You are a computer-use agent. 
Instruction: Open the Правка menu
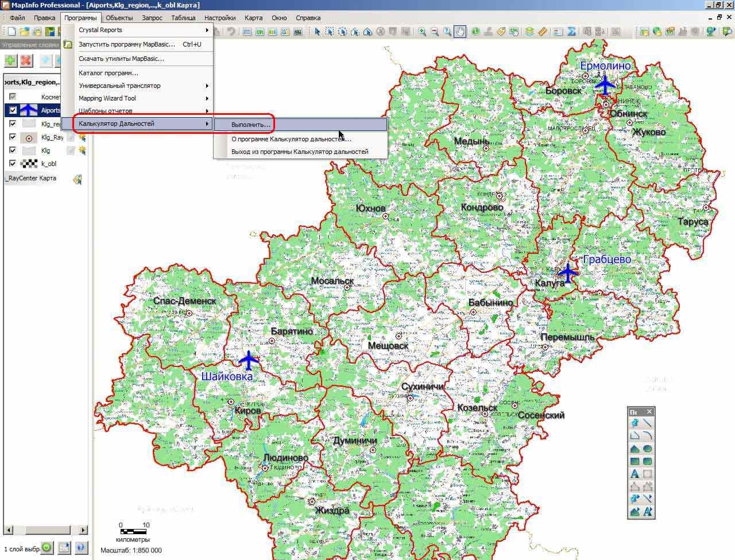[44, 18]
